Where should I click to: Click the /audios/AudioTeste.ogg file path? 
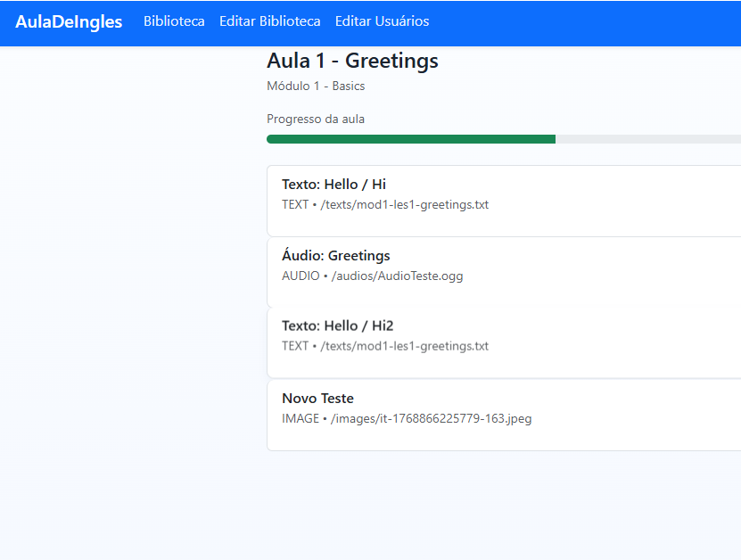(x=397, y=276)
